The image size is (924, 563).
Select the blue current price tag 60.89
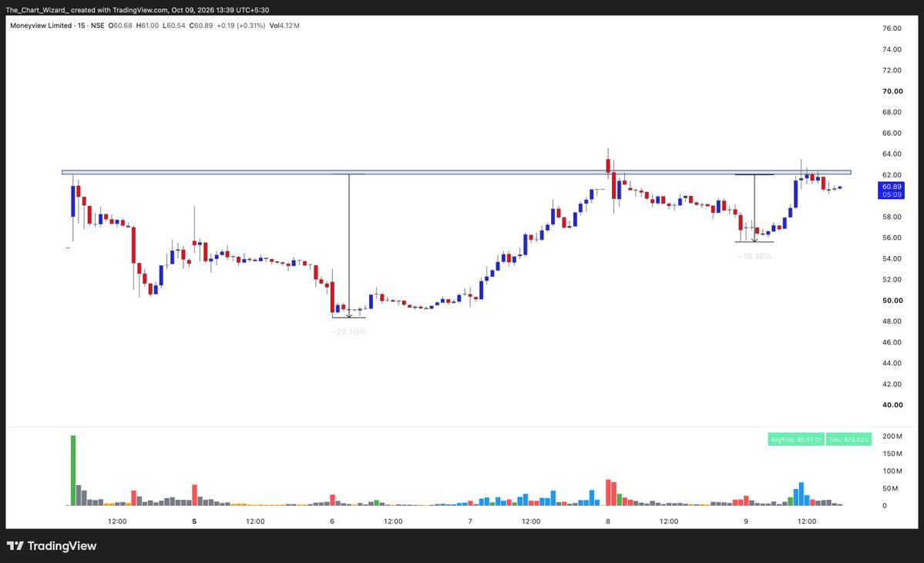point(891,190)
